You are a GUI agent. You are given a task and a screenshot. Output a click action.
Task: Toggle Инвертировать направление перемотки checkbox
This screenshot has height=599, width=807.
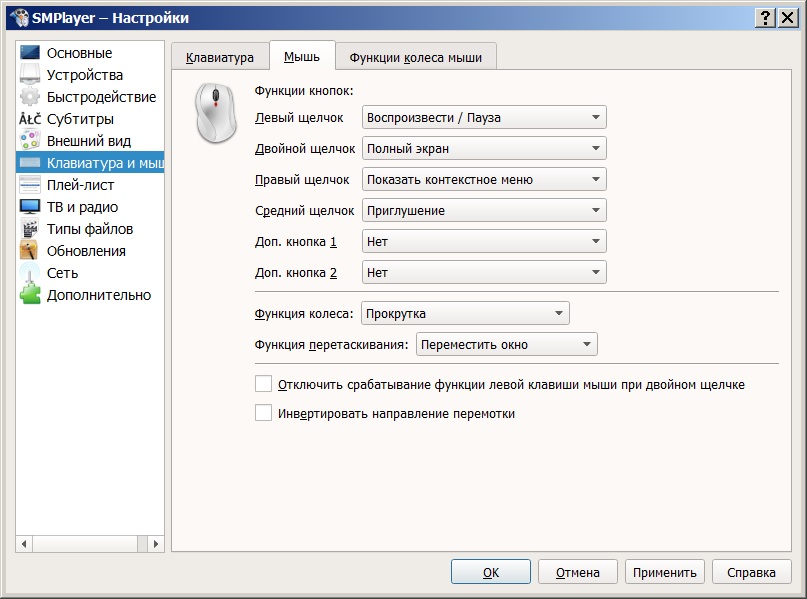click(x=264, y=413)
